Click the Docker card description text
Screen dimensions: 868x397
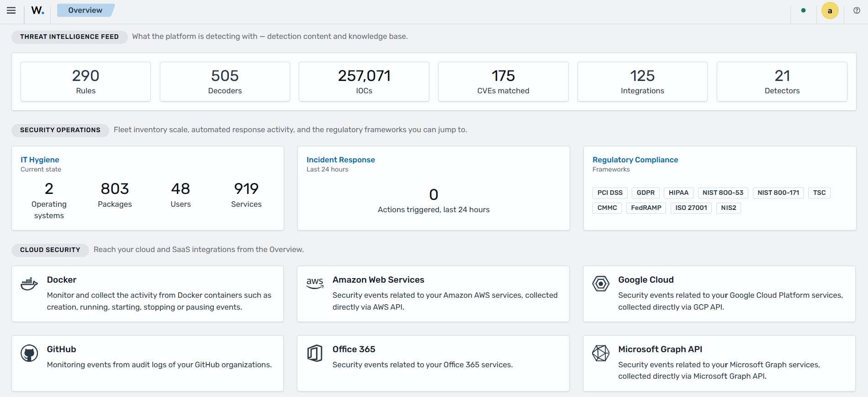tap(159, 301)
